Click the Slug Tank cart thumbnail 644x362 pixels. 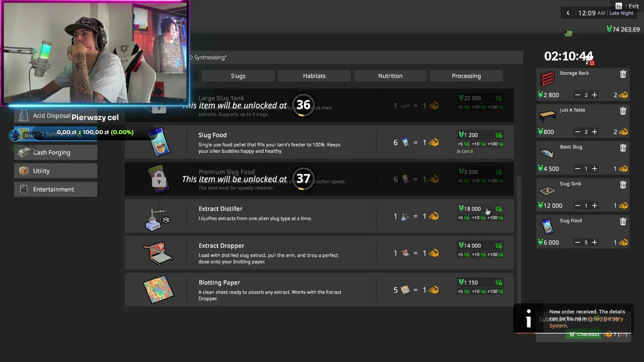tap(547, 190)
